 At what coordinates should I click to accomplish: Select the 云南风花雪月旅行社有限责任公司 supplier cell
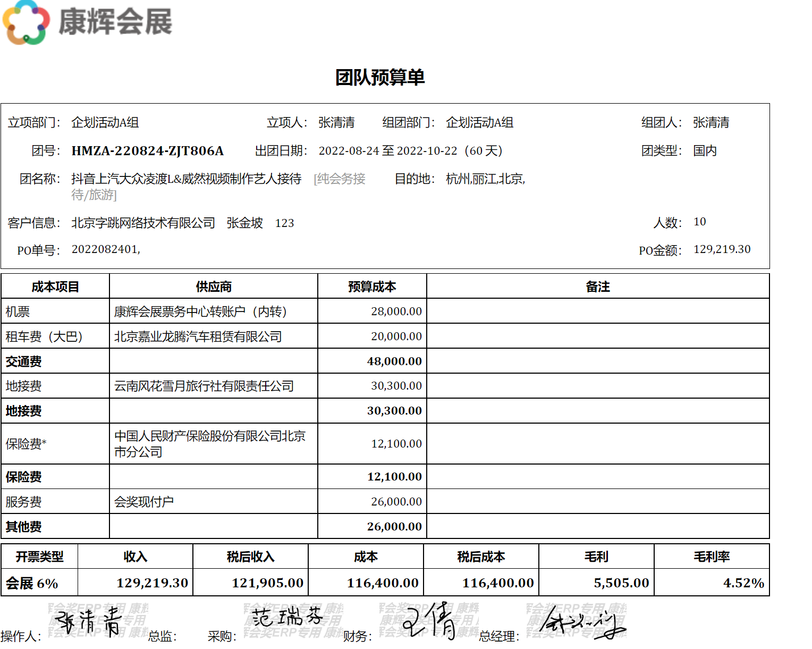(204, 386)
